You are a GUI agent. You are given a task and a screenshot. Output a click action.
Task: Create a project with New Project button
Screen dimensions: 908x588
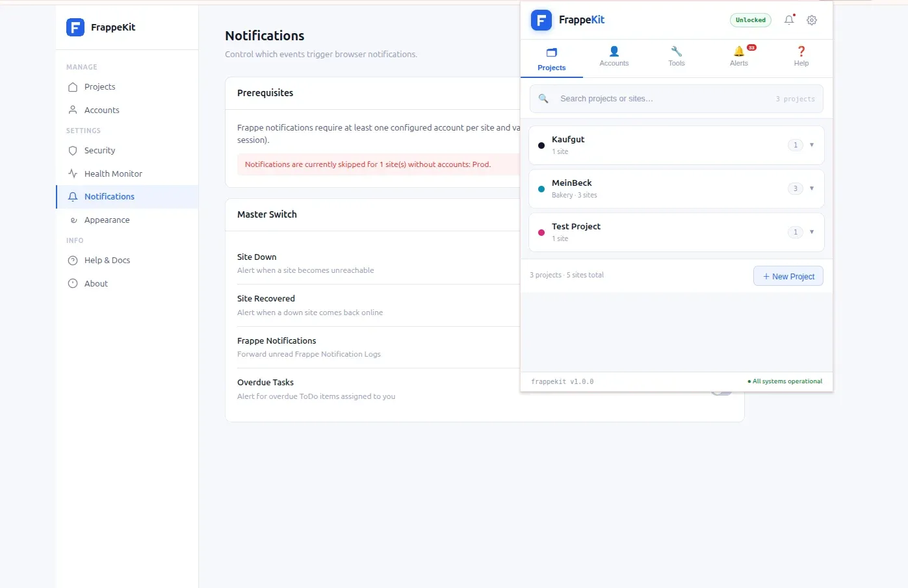[788, 276]
